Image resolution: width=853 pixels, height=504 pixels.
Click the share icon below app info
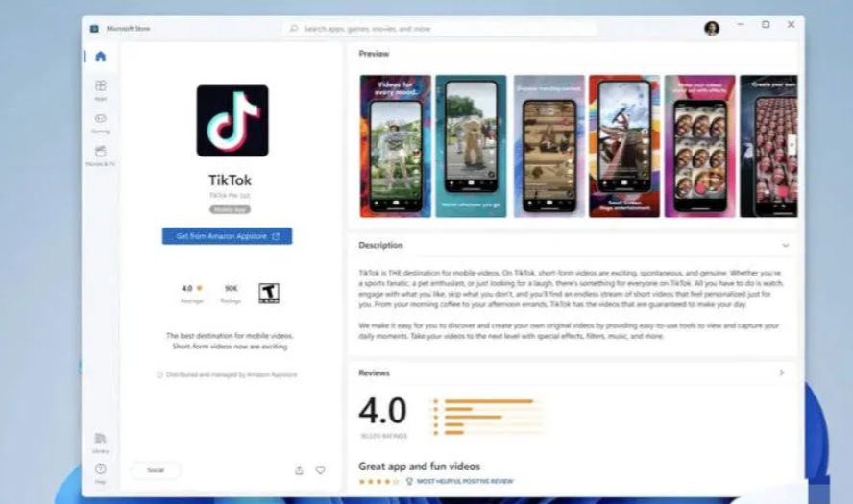click(x=299, y=470)
